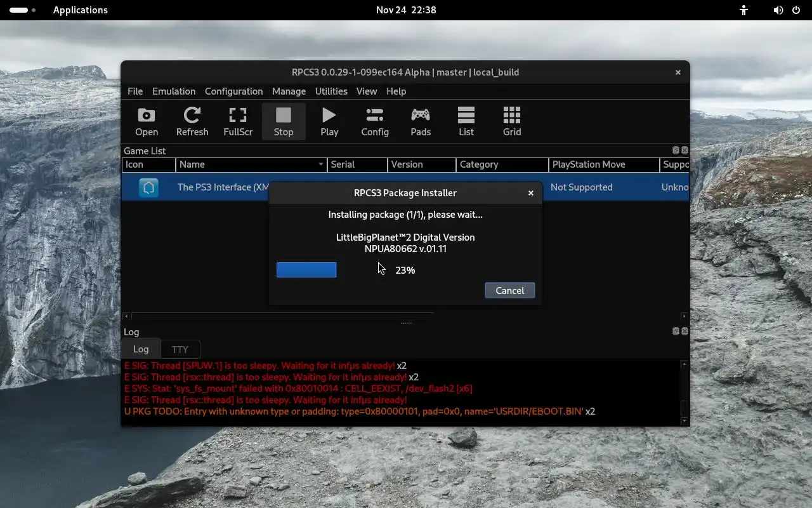812x508 pixels.
Task: Start emulation with the Play icon
Action: 329,122
